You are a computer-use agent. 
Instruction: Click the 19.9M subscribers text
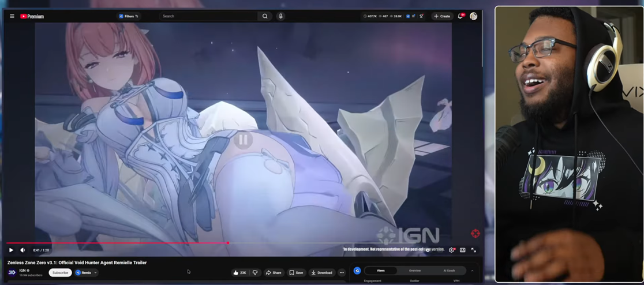[31, 275]
